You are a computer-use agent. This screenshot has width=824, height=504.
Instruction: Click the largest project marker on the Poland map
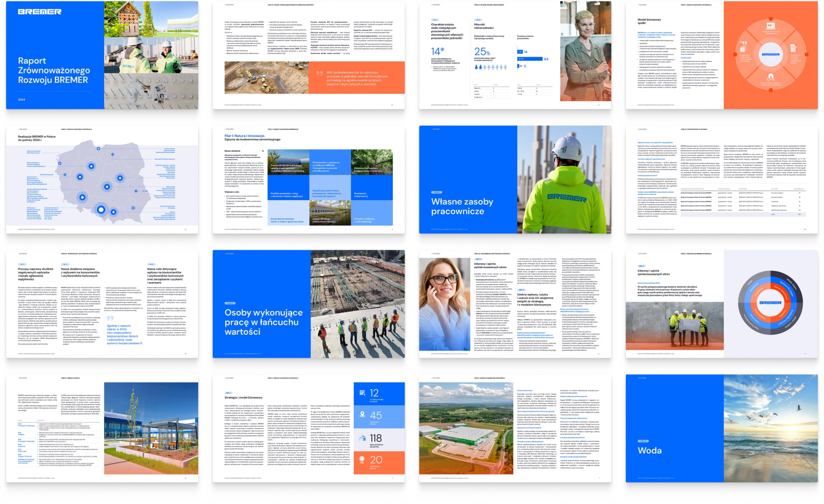point(101,210)
